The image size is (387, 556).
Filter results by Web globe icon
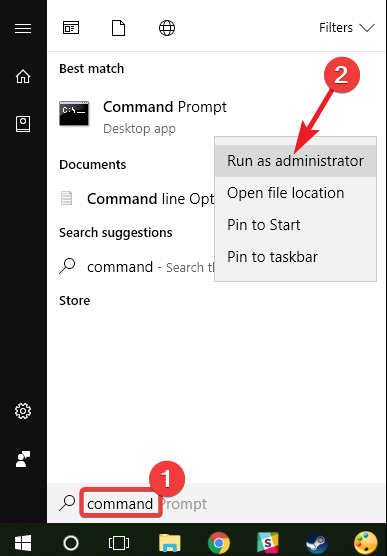167,28
